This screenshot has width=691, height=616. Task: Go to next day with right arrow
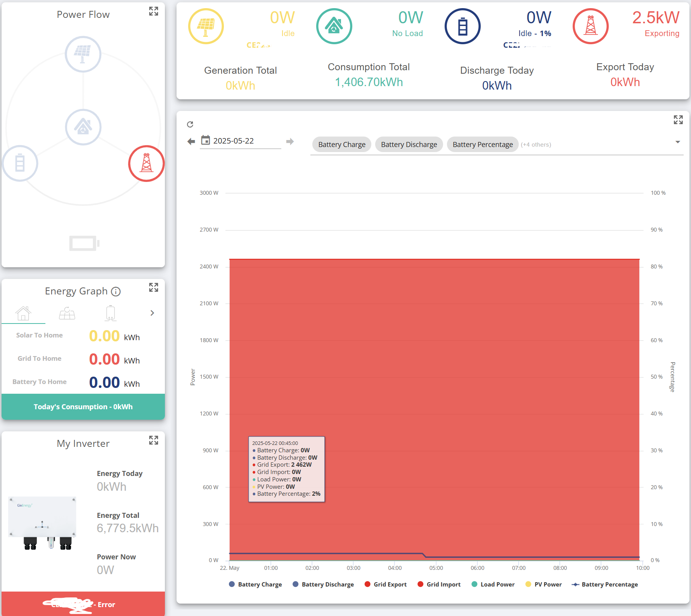point(290,142)
